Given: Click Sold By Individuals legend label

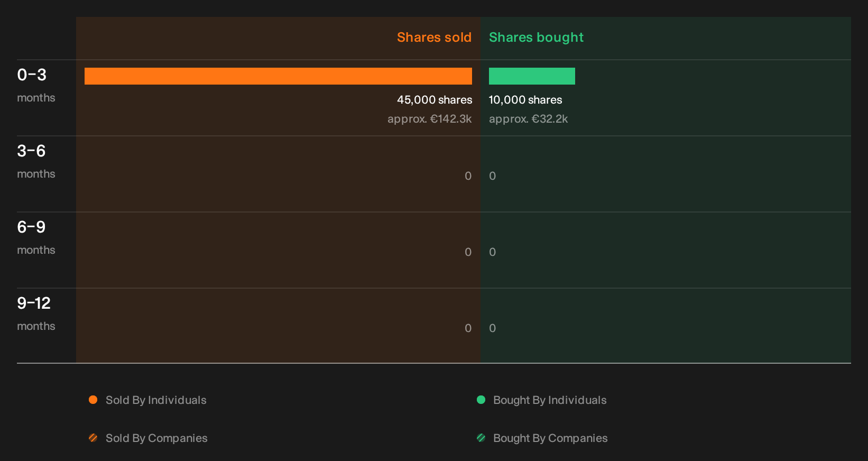Looking at the screenshot, I should tap(156, 400).
